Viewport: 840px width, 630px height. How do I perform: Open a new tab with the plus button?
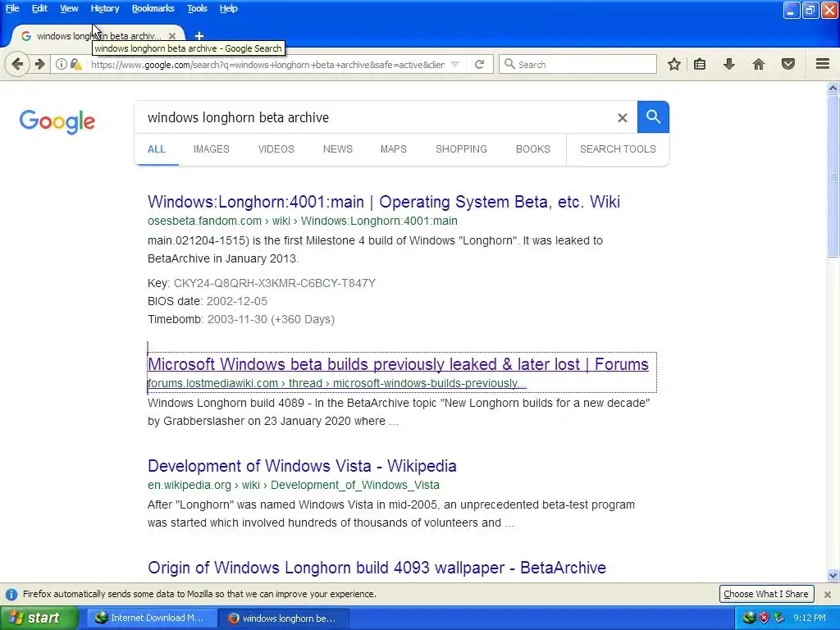(199, 36)
